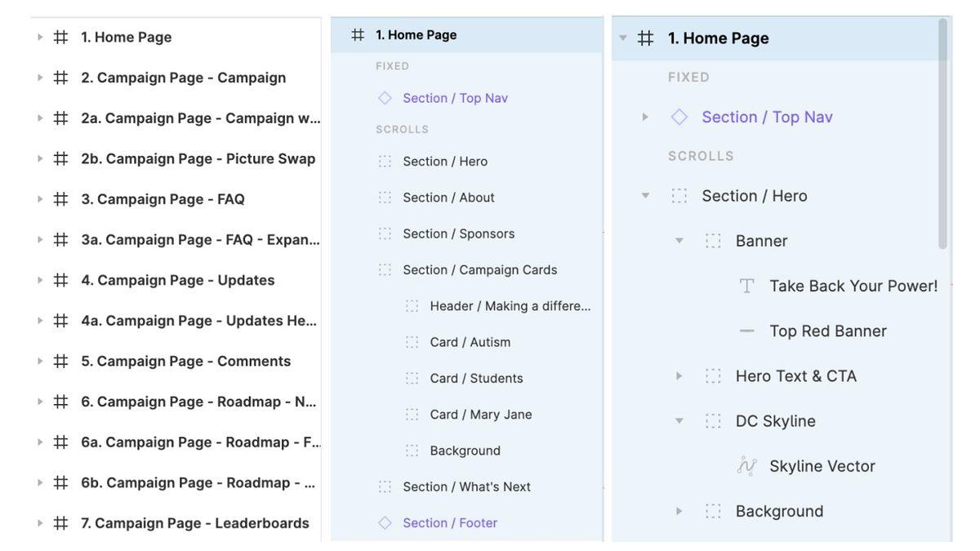Click the frame icon beside 2. Campaign Page - Campaign

pyautogui.click(x=60, y=78)
